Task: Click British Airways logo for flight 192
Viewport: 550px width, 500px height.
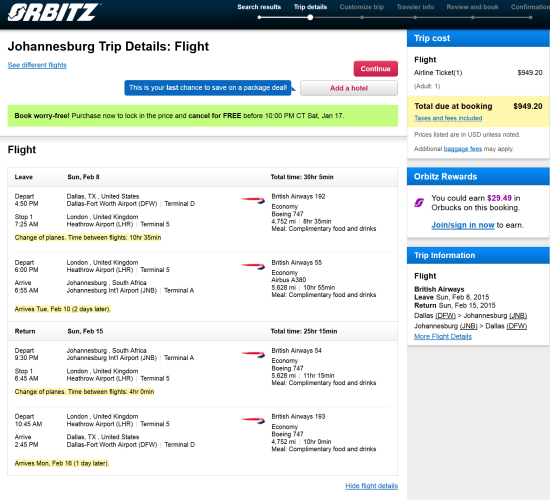Action: coord(253,201)
